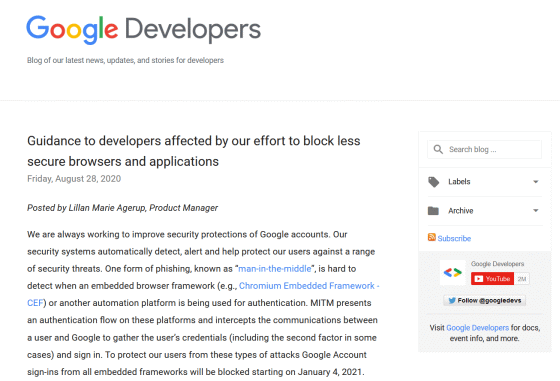This screenshot has width=560, height=381.
Task: Click the Google Developers logo
Action: click(144, 30)
